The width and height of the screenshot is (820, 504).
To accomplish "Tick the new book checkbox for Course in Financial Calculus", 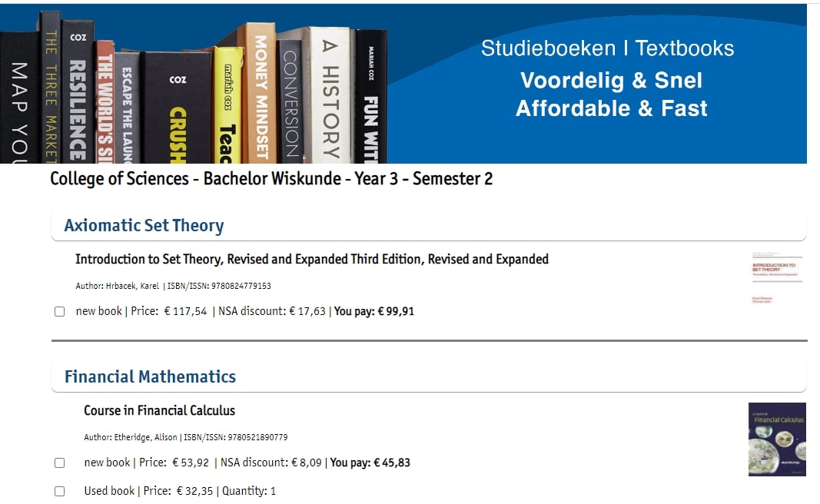I will tap(60, 463).
